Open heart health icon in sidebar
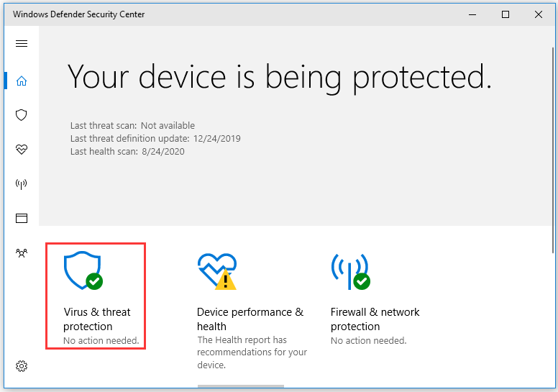Screen dimensions: 558x392 tap(22, 149)
